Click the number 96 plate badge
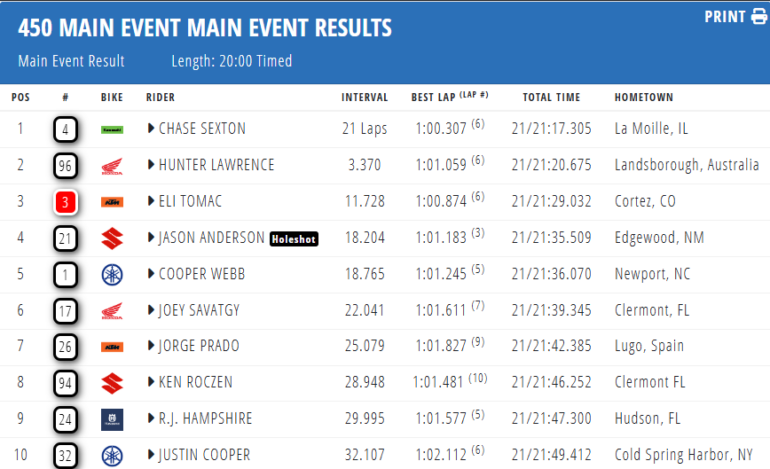 65,165
